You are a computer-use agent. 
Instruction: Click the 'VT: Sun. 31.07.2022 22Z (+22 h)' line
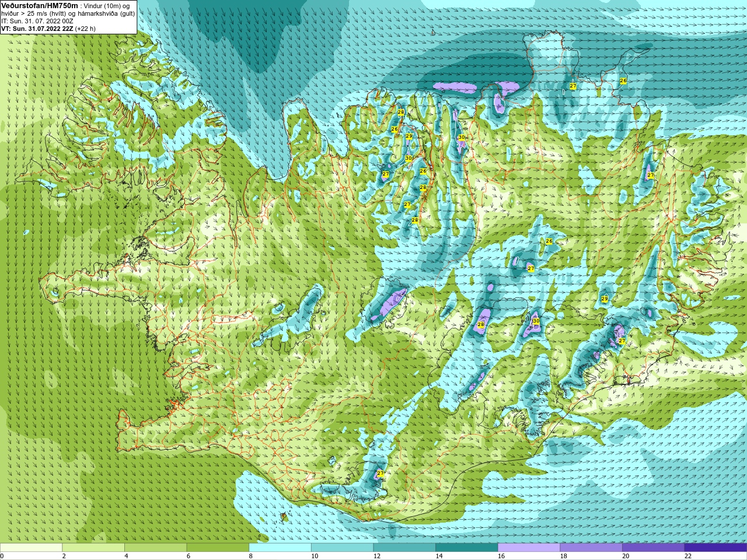pyautogui.click(x=48, y=28)
